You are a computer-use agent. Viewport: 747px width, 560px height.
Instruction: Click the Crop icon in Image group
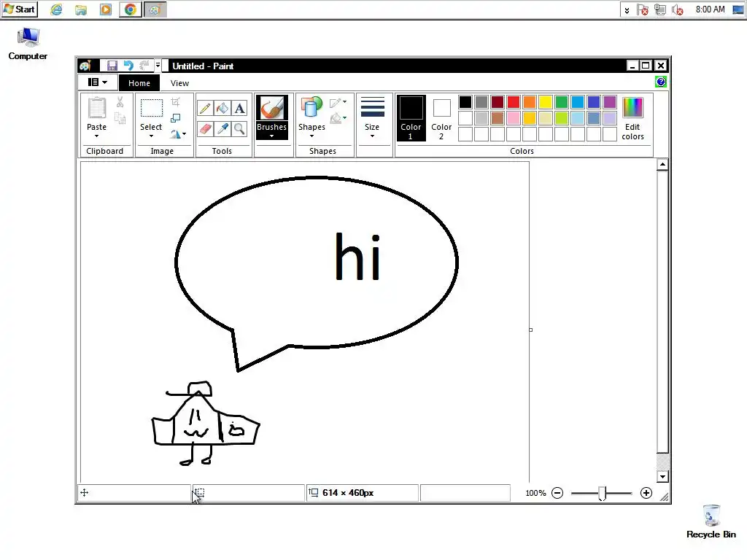pos(175,102)
